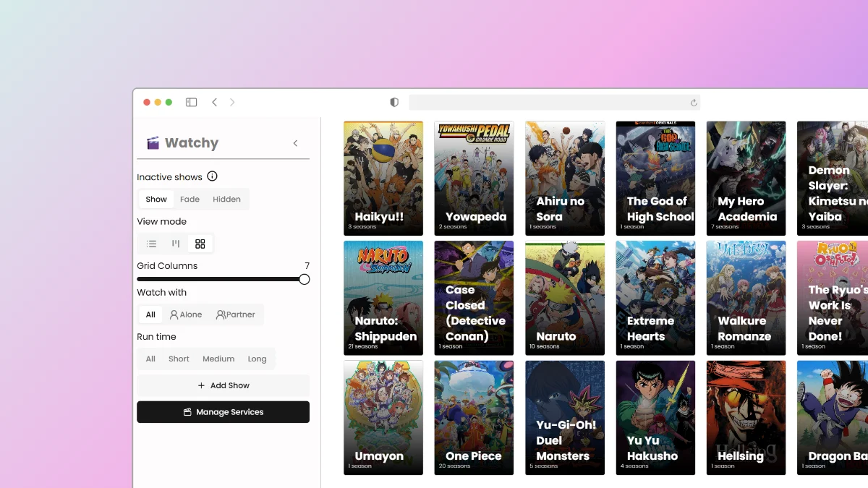Image resolution: width=868 pixels, height=488 pixels.
Task: Set inactive shows to Fade
Action: coord(190,200)
